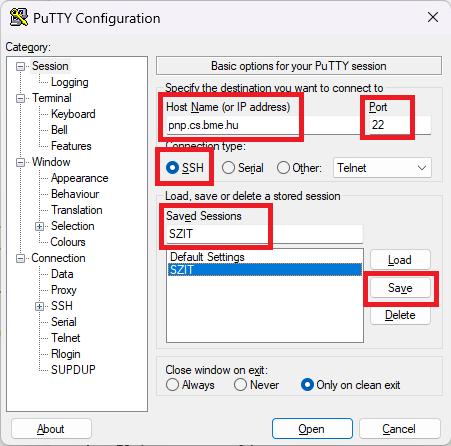Open the Proxy category
The height and width of the screenshot is (446, 451).
point(64,290)
